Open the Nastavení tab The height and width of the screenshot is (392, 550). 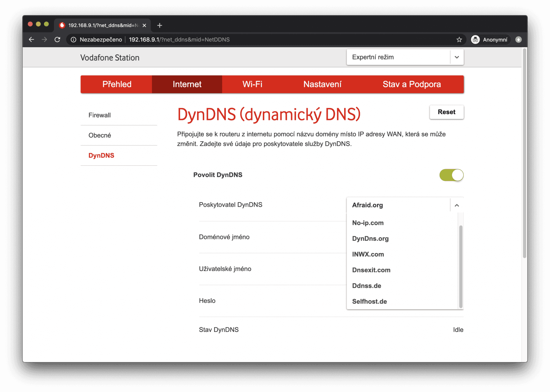pyautogui.click(x=322, y=84)
